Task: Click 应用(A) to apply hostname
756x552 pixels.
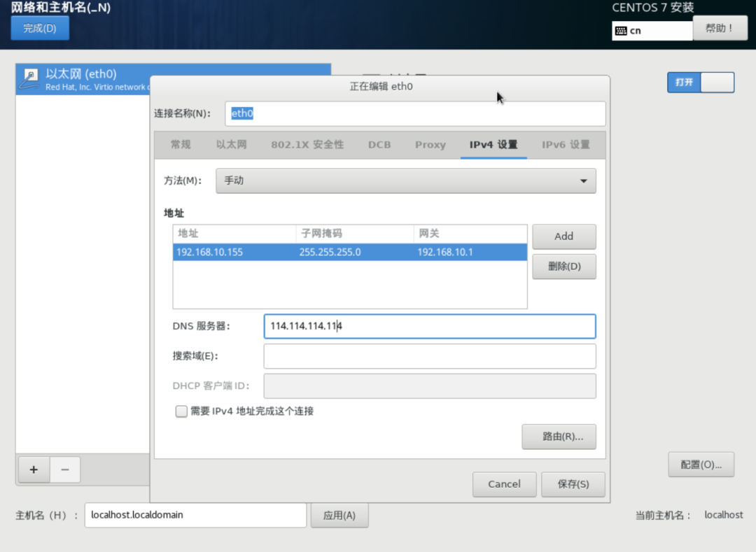Action: [339, 516]
